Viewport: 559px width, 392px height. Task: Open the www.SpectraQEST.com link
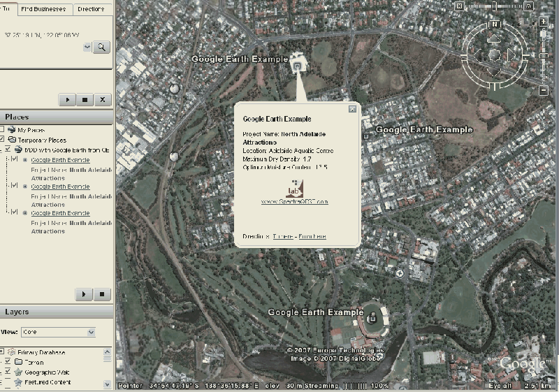click(294, 202)
